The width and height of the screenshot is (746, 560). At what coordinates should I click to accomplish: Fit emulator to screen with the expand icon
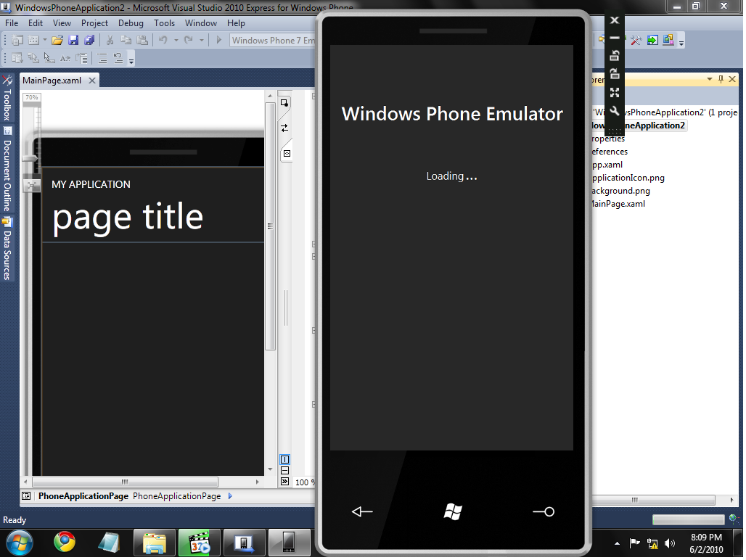615,92
